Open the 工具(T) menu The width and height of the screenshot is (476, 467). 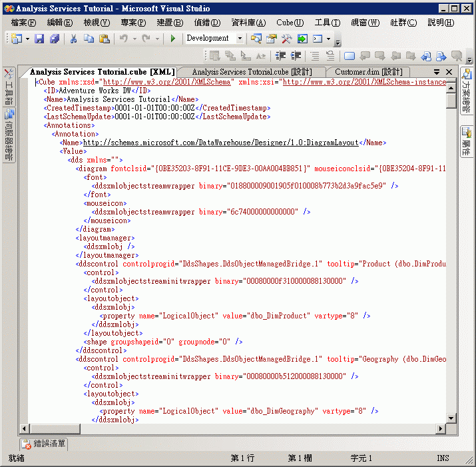[x=328, y=23]
